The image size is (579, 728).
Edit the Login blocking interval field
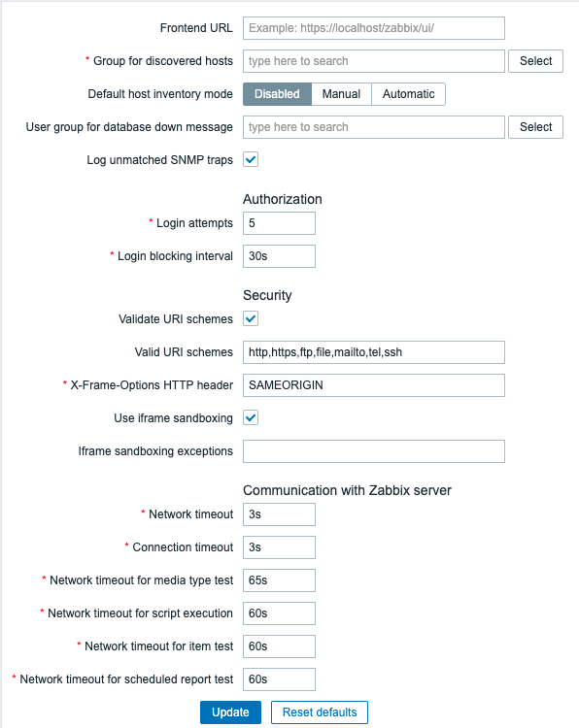point(279,256)
